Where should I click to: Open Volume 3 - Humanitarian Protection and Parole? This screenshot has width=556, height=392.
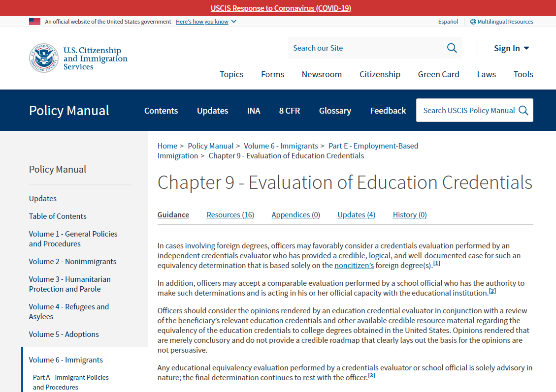click(69, 284)
